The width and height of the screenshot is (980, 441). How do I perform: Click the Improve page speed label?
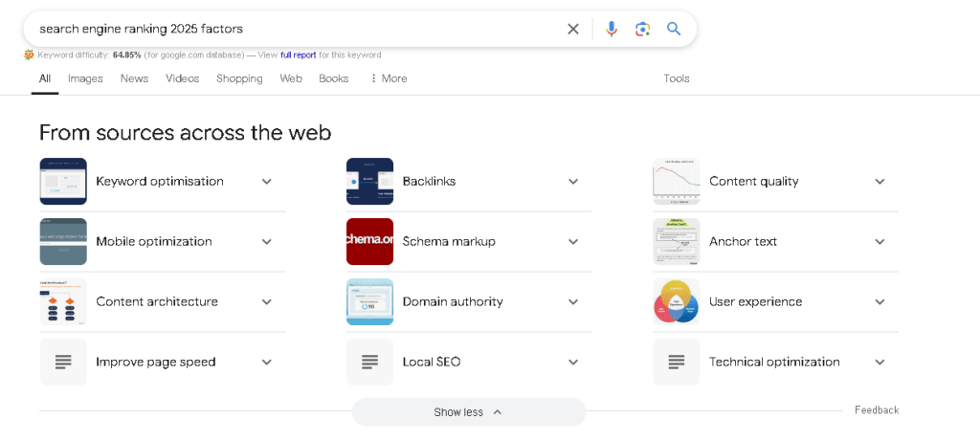(x=156, y=362)
